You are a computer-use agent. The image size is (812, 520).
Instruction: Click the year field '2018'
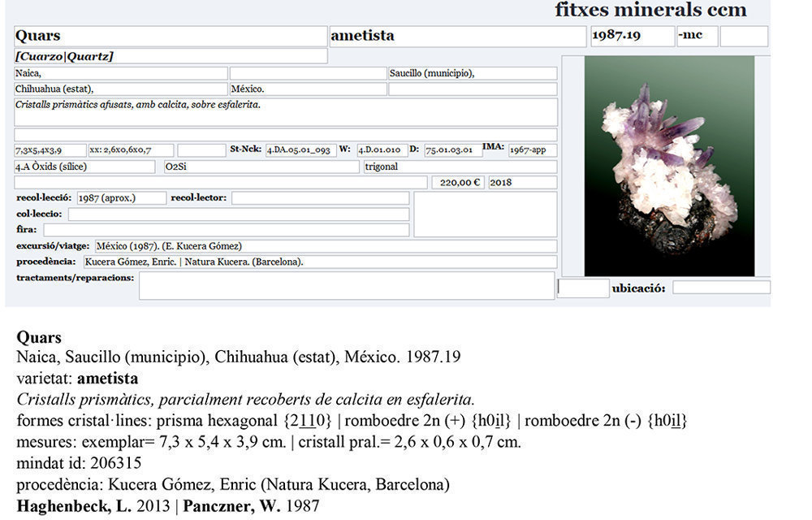click(x=523, y=182)
